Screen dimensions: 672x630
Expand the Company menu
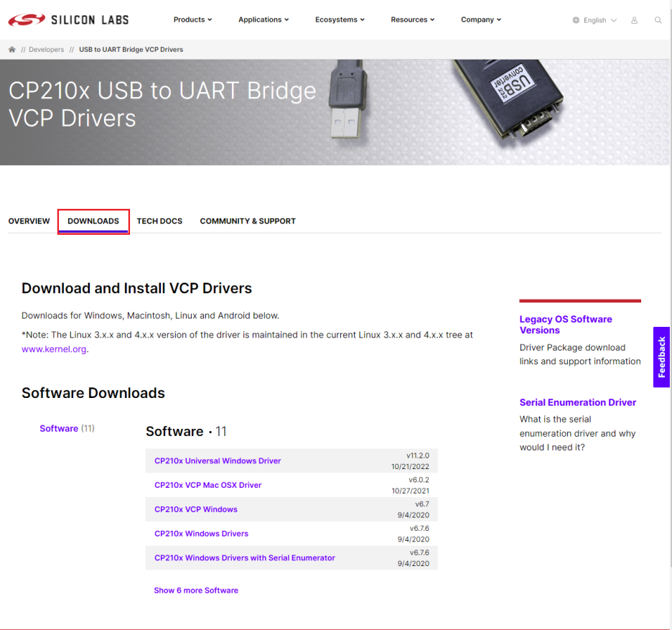click(481, 19)
